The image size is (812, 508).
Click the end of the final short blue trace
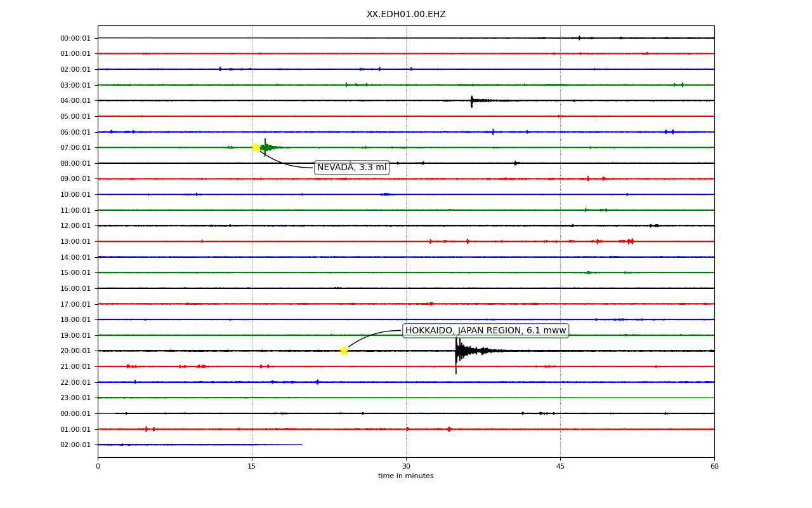click(302, 444)
